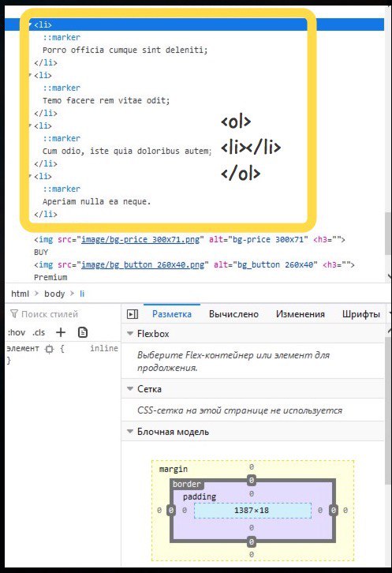Collapse the li containing Aperiam nulla text
This screenshot has width=392, height=573.
coord(31,176)
